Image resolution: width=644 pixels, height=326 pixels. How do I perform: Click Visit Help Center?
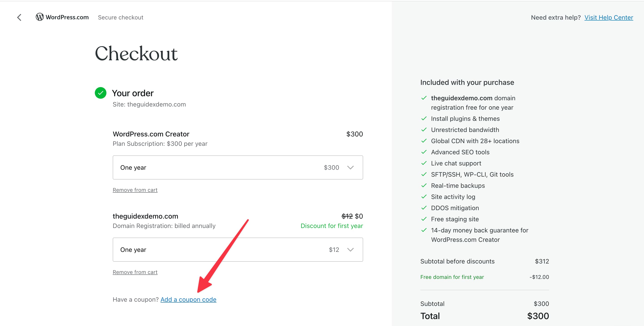(609, 17)
